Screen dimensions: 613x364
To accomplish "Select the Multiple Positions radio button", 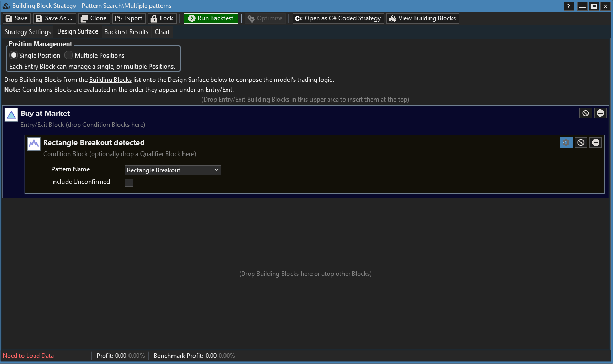I will click(69, 56).
